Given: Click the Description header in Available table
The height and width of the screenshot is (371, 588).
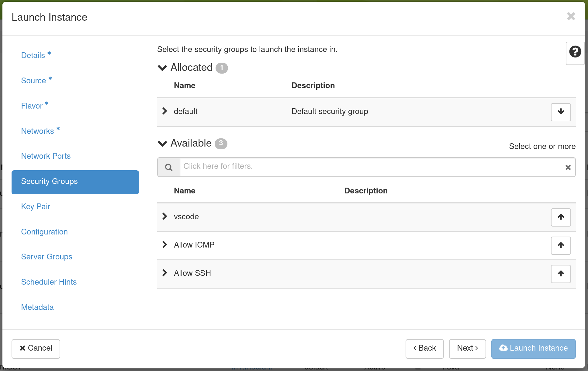Looking at the screenshot, I should (x=366, y=191).
